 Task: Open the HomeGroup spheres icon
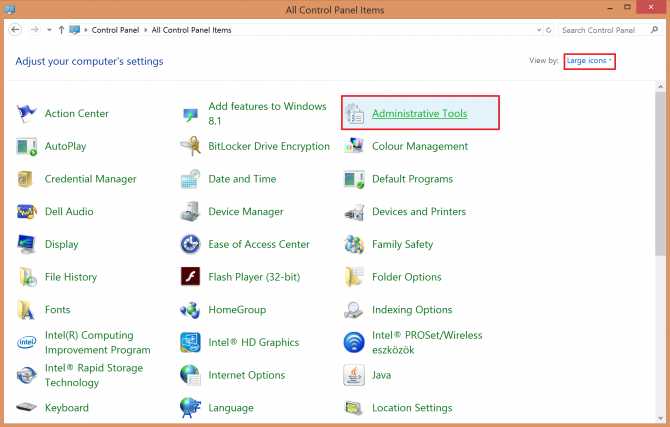pyautogui.click(x=190, y=310)
